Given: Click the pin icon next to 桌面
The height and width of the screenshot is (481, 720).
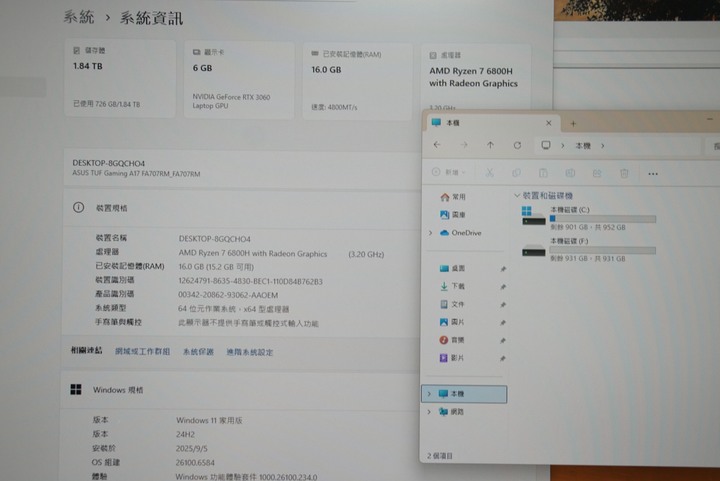Looking at the screenshot, I should point(503,269).
